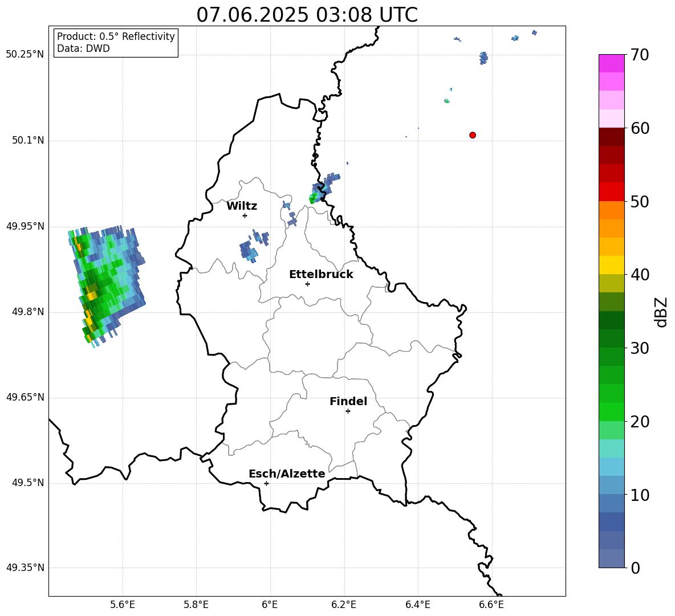The image size is (675, 616).
Task: Click the 50.1°N latitude label
Action: [27, 140]
